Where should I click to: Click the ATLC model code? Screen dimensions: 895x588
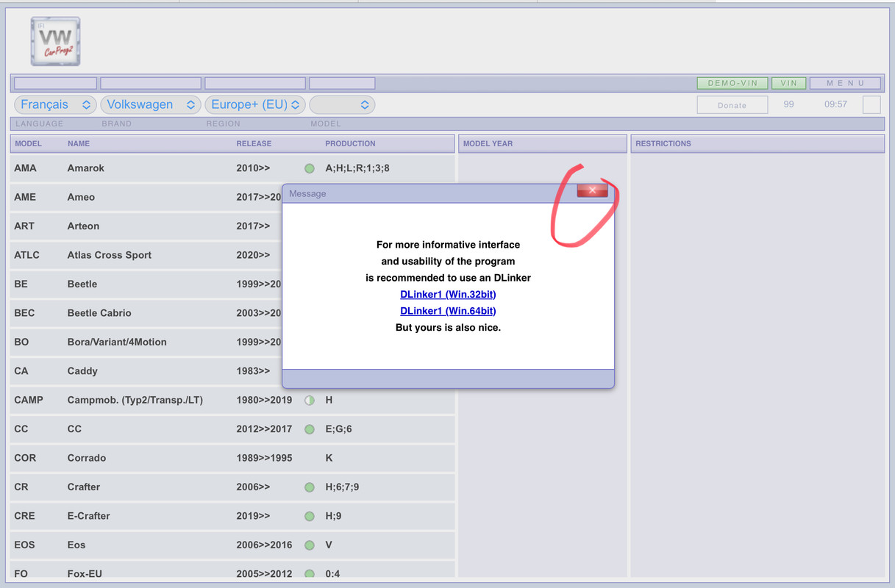click(26, 255)
